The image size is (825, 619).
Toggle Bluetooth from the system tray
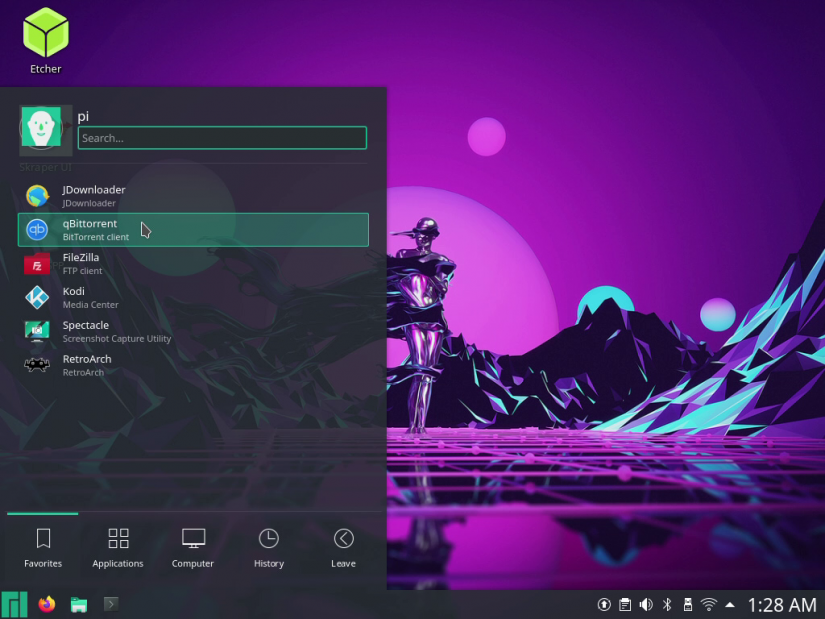(x=667, y=604)
